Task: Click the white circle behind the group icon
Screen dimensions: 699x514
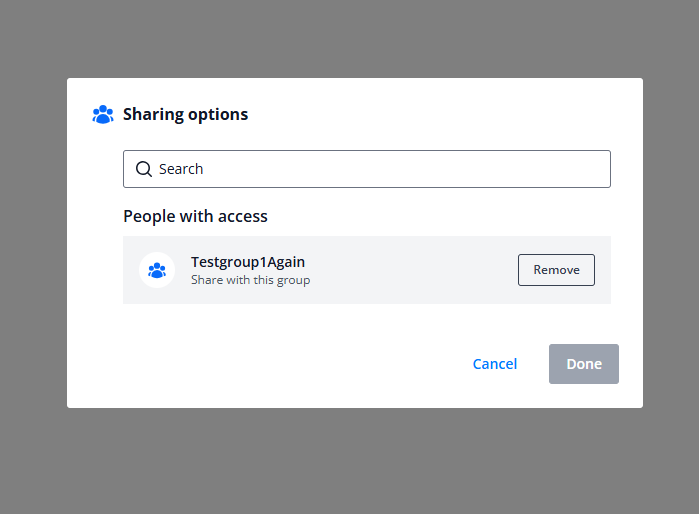Action: [x=157, y=270]
